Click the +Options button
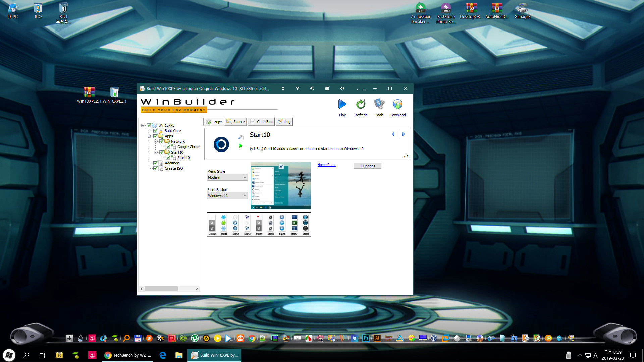This screenshot has width=644, height=362. (x=368, y=166)
